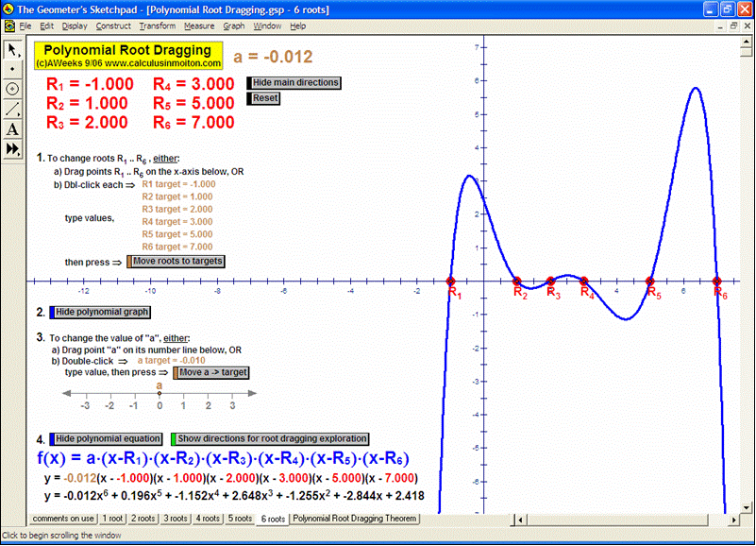Click the Sketchpad document icon beside File

tap(9, 26)
